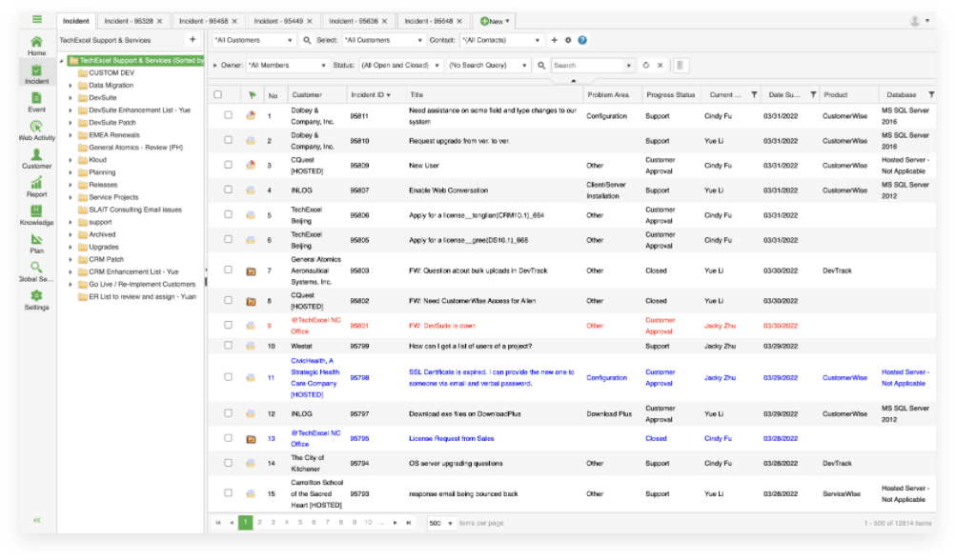Screen dimensions: 955x560
Task: Add folder with plus in tree header
Action: click(193, 40)
